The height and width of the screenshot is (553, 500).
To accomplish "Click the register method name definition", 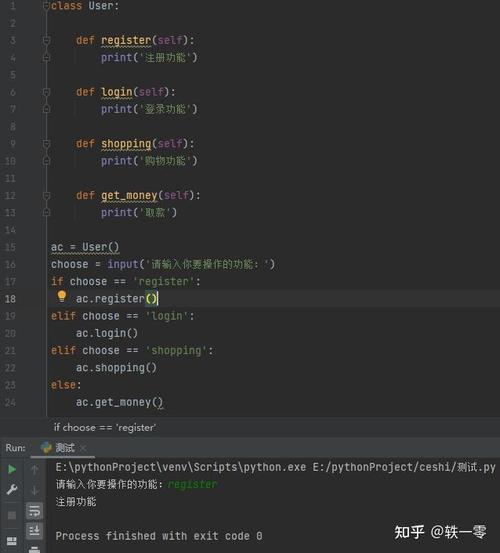I will click(x=126, y=40).
